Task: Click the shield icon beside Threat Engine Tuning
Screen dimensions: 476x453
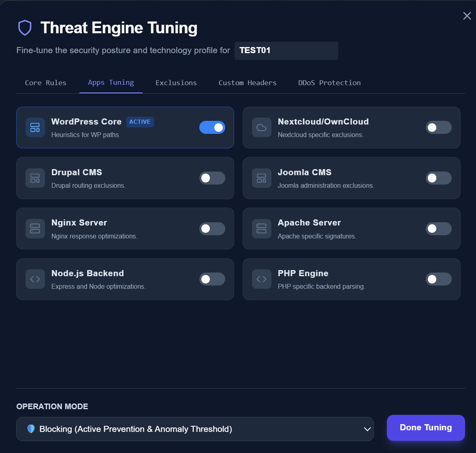Action: click(25, 28)
